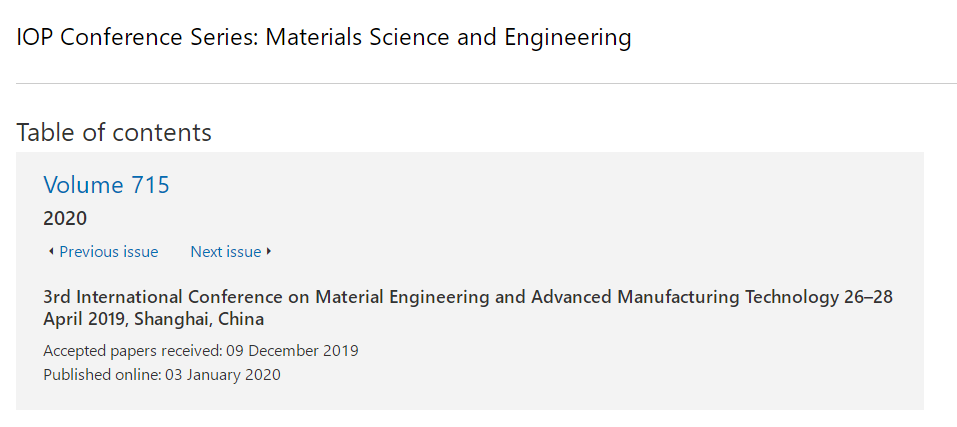The image size is (957, 427).
Task: Click the 3rd International Conference title line
Action: 468,297
